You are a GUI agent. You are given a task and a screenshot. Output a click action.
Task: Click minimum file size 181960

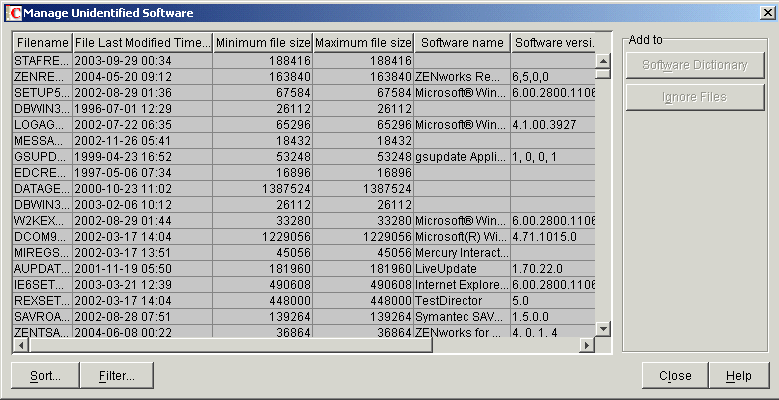tap(263, 269)
